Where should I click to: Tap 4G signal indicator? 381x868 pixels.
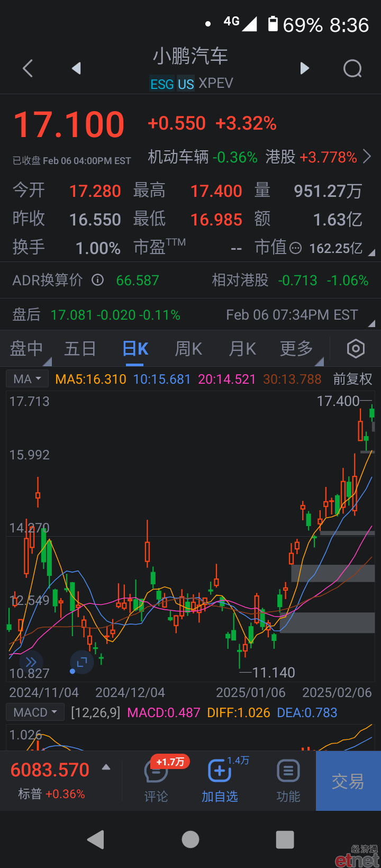pyautogui.click(x=240, y=23)
